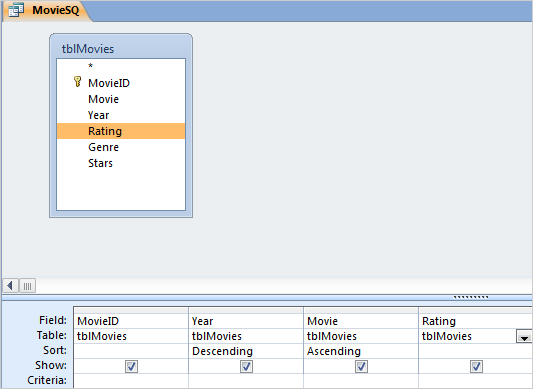The height and width of the screenshot is (389, 533).
Task: Click column selector bar above MovieID
Action: (x=131, y=310)
